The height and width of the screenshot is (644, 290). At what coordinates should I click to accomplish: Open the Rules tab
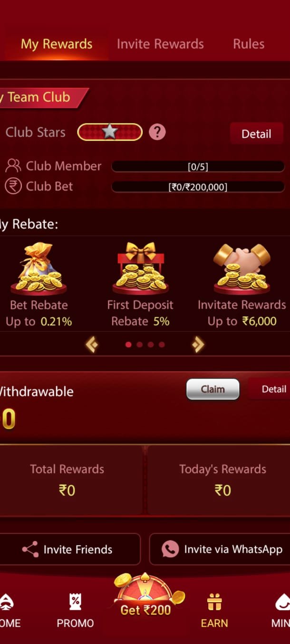(249, 44)
